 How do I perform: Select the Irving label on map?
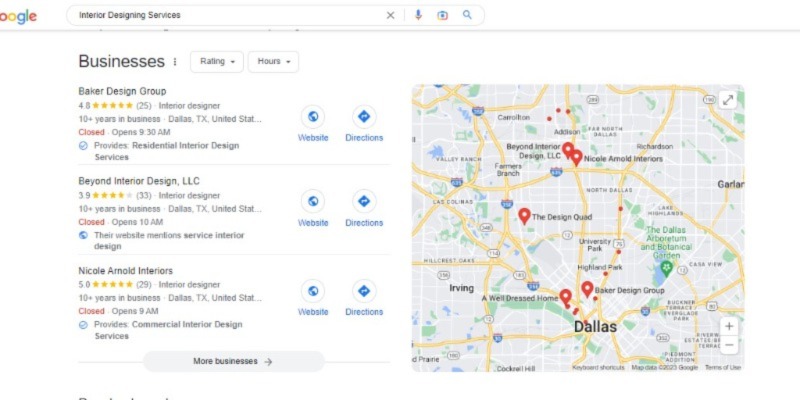click(x=461, y=288)
